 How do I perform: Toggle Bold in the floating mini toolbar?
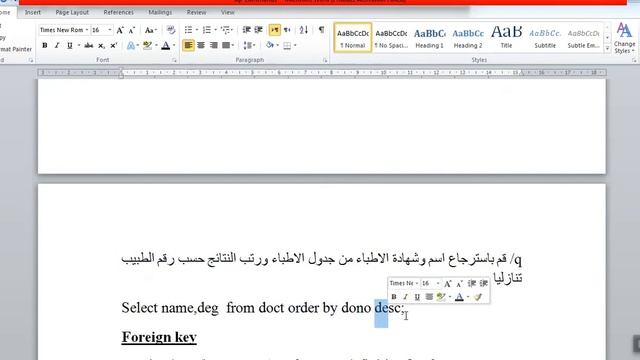tap(394, 297)
